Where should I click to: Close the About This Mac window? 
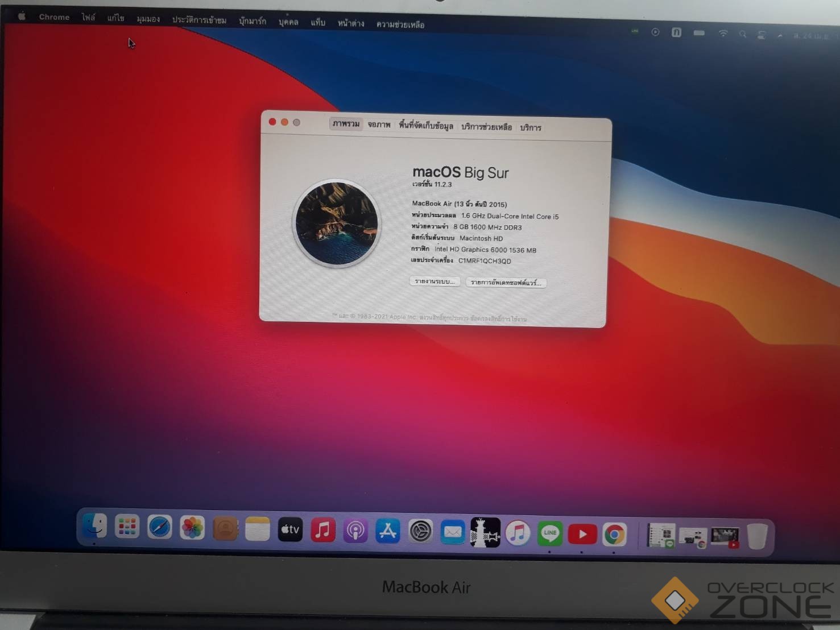[272, 122]
